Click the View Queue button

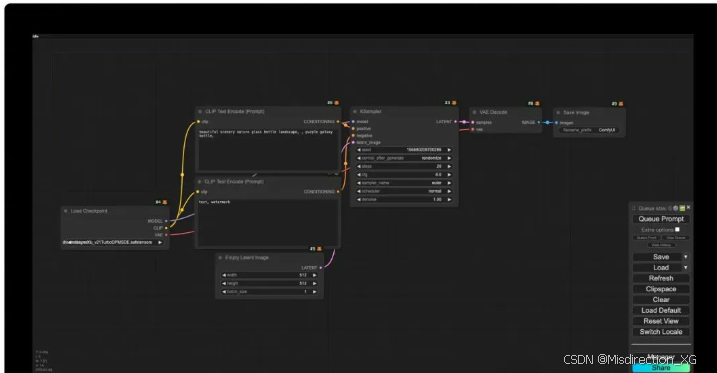(x=675, y=238)
